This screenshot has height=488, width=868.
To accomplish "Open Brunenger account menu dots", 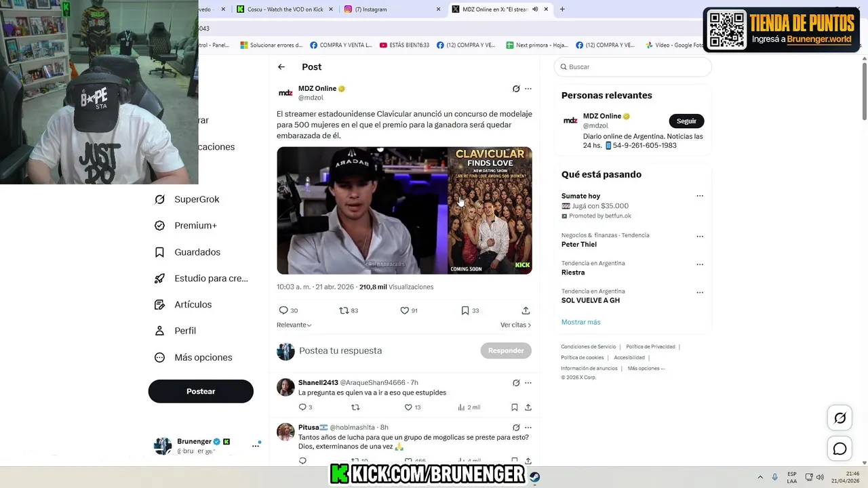I will point(256,445).
